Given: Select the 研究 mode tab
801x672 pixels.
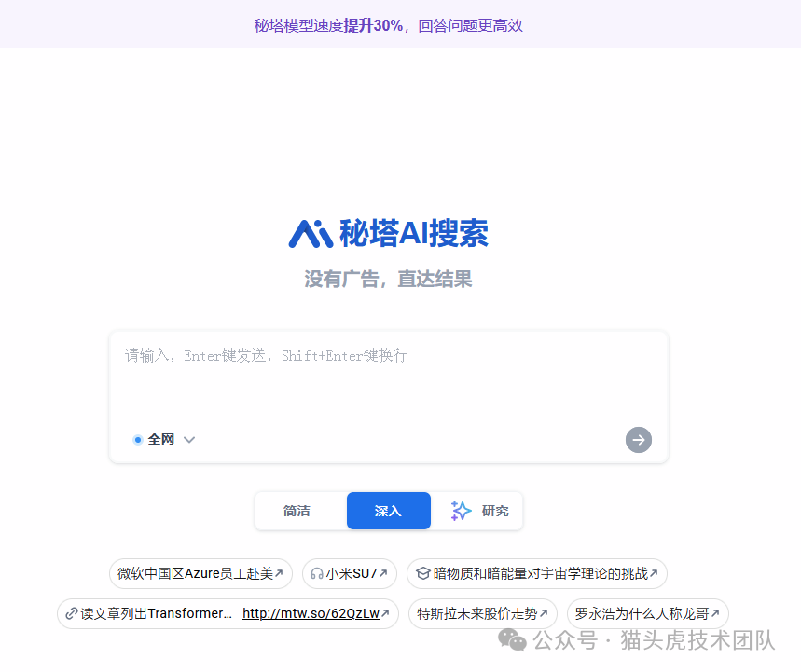Looking at the screenshot, I should tap(479, 511).
